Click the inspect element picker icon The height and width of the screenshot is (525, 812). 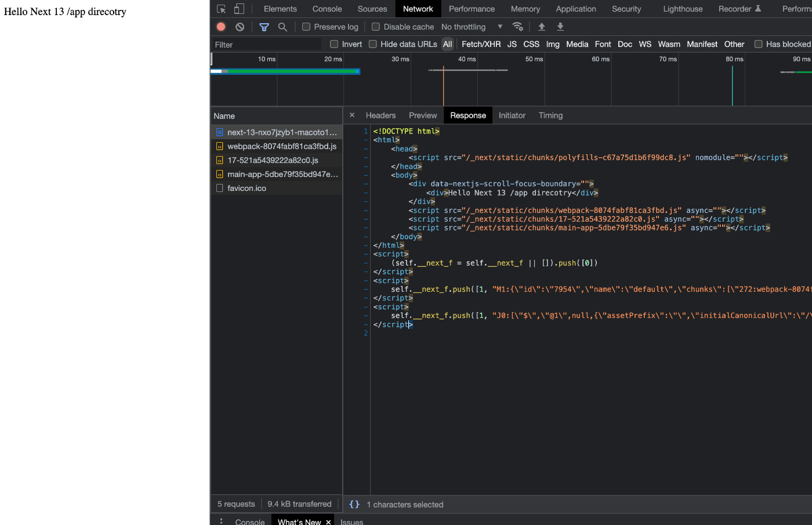pos(221,9)
